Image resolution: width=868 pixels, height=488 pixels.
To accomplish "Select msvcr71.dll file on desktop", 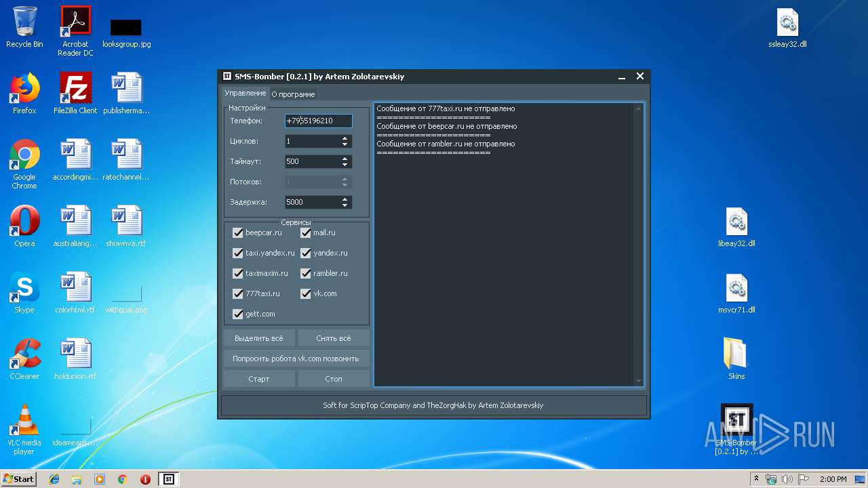I will click(x=736, y=294).
